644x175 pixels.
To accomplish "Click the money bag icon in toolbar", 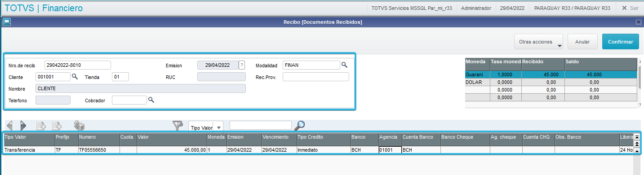I will [80, 126].
